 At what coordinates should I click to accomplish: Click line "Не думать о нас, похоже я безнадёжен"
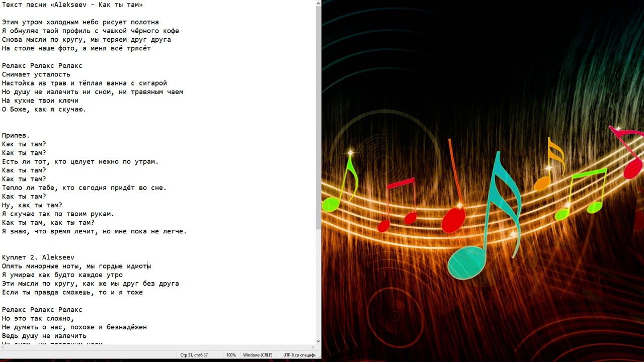pos(74,327)
